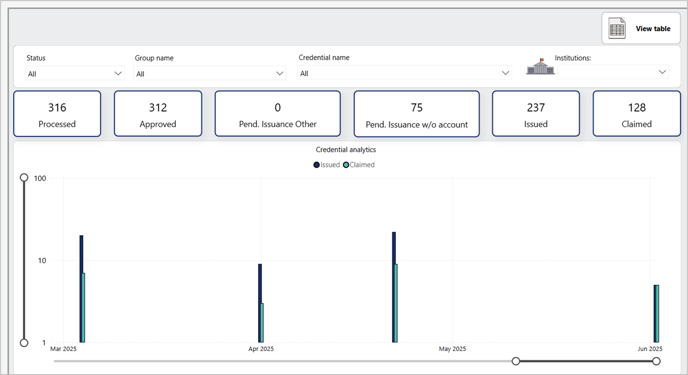This screenshot has width=688, height=375.
Task: Click the left handle of date range slider
Action: pyautogui.click(x=516, y=361)
